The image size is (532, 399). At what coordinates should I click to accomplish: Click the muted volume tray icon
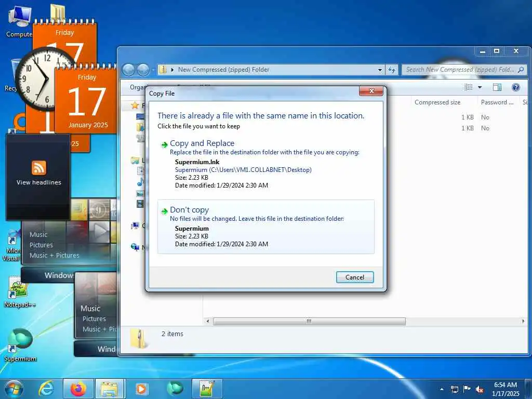(x=480, y=389)
